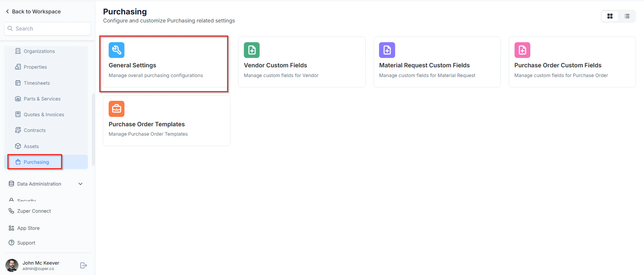Select the Purchasing menu item
The width and height of the screenshot is (644, 275).
pos(46,162)
